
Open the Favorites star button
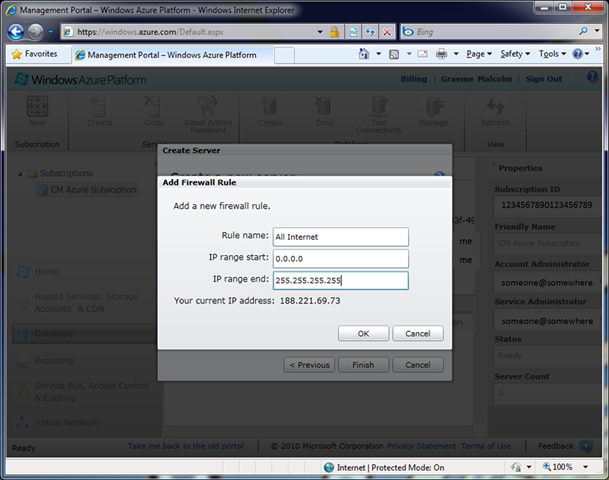pos(35,54)
